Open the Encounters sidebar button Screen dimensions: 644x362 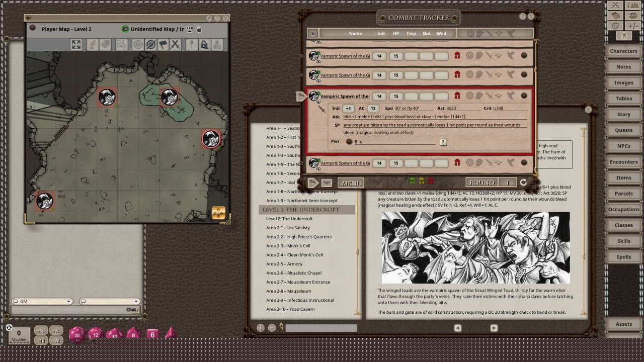point(623,162)
